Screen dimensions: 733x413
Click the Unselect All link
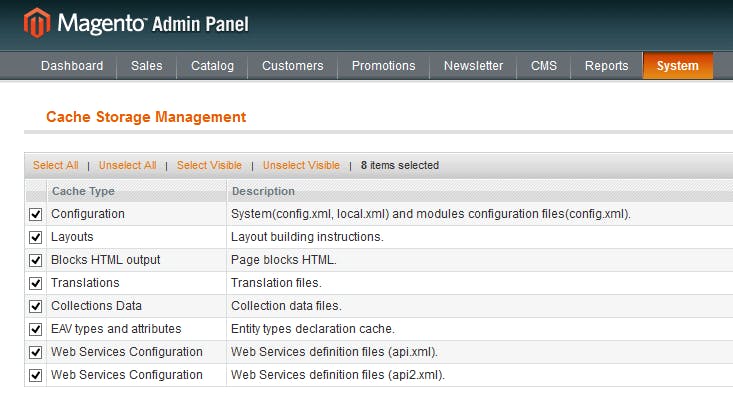128,165
